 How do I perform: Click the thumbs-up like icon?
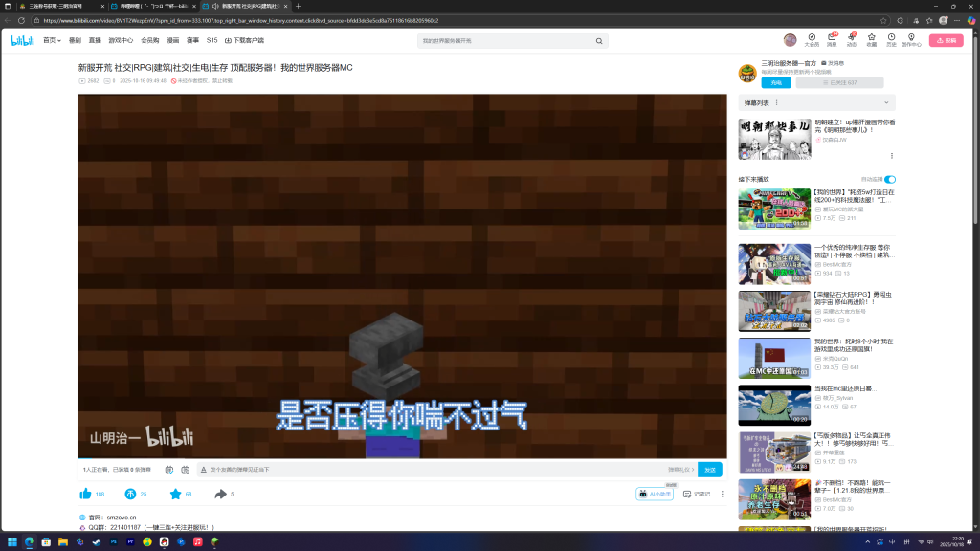(85, 494)
